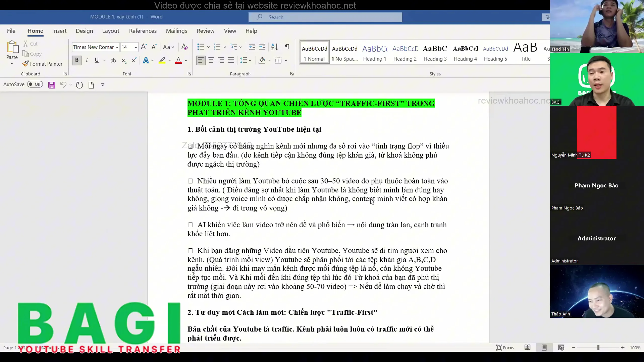Toggle AutoSave switch on
Viewport: 644px width, 362px height.
[35, 84]
